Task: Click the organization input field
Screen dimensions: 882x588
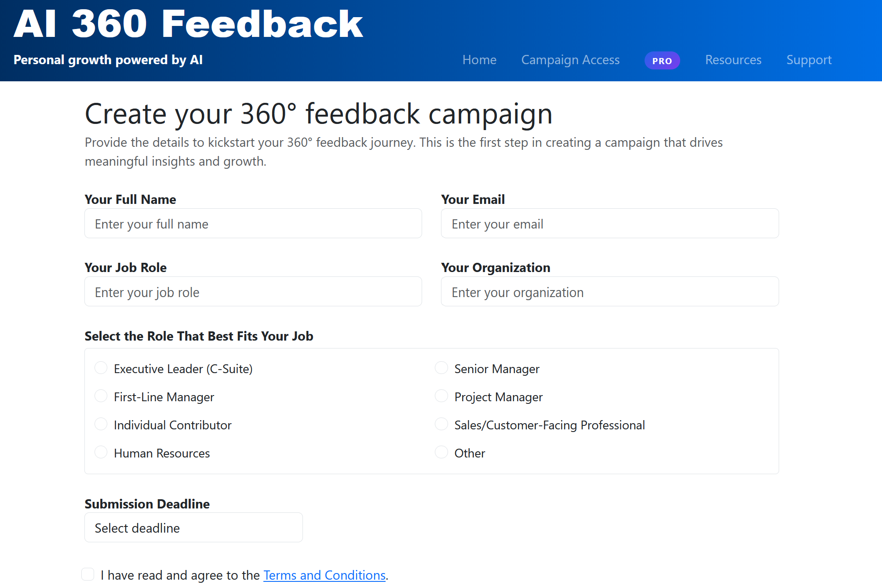Action: point(610,291)
